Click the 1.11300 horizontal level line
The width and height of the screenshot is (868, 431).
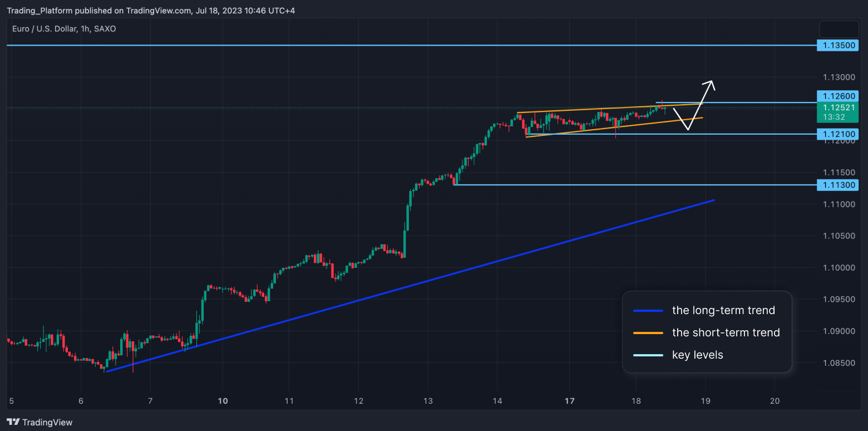(634, 185)
